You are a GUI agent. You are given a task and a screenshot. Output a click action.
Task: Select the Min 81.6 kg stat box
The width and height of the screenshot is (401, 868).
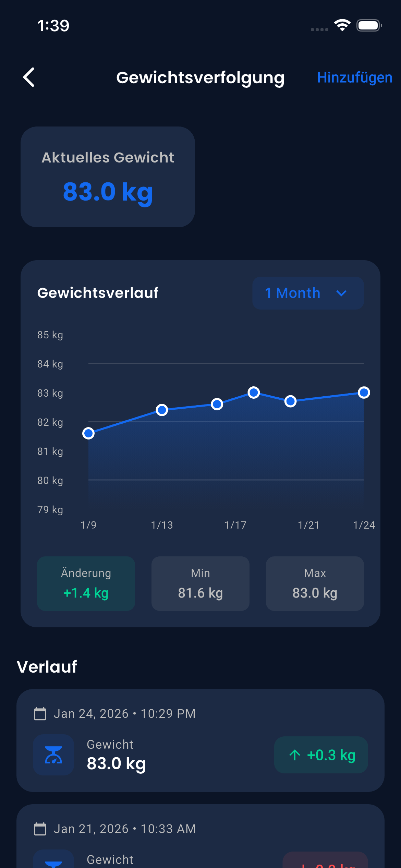[200, 583]
